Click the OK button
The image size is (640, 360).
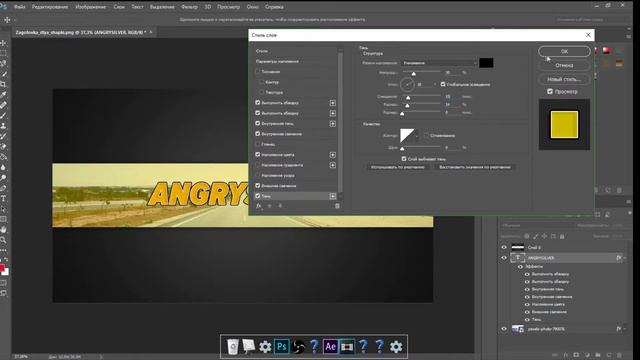tap(564, 51)
